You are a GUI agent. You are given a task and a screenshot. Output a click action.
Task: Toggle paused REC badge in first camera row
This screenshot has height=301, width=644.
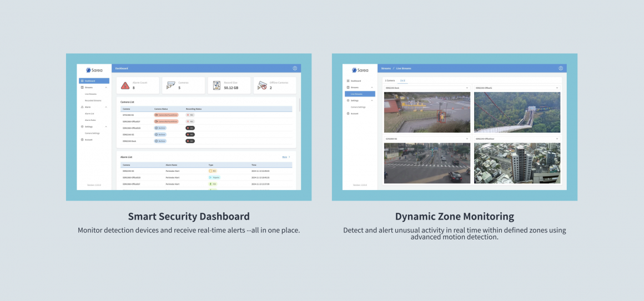tap(190, 115)
